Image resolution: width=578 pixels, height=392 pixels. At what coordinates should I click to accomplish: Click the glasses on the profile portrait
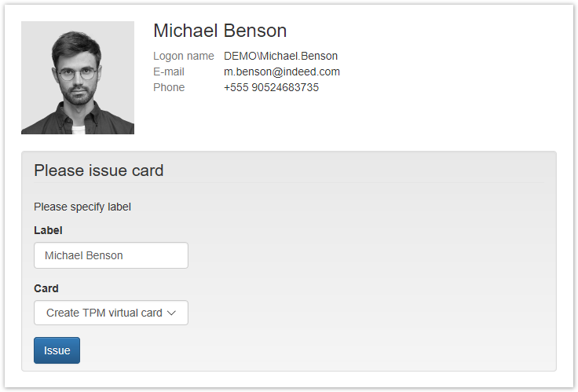77,73
